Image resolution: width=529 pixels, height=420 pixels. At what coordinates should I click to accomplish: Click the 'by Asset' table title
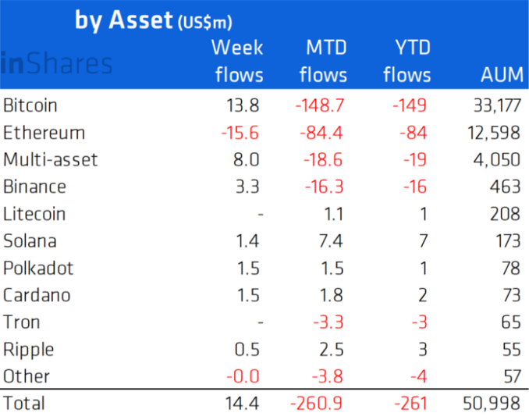click(153, 21)
